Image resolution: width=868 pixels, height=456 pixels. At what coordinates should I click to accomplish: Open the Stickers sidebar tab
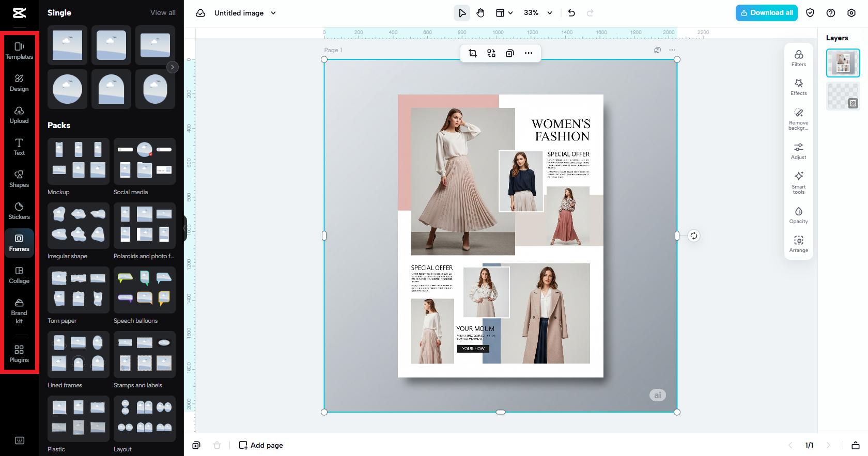[x=19, y=211]
